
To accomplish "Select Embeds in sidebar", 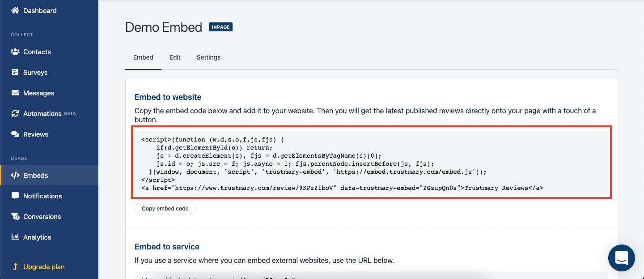I will click(x=49, y=175).
